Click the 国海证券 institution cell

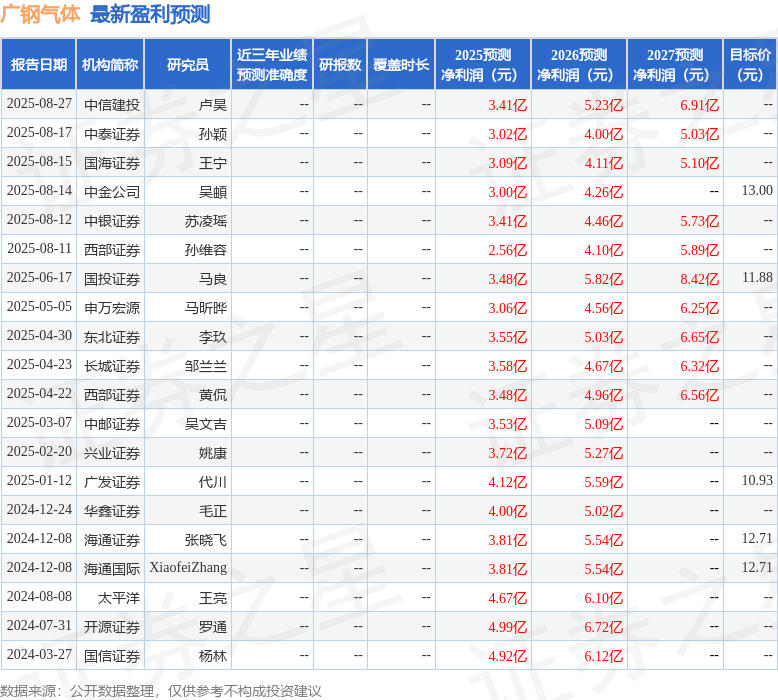pos(112,163)
